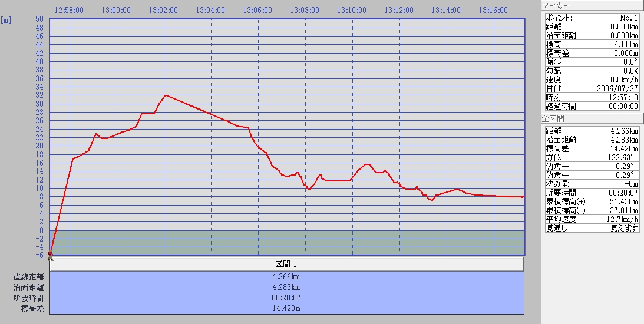Click the 13:16:00 time axis label
The height and width of the screenshot is (324, 644).
pos(493,10)
